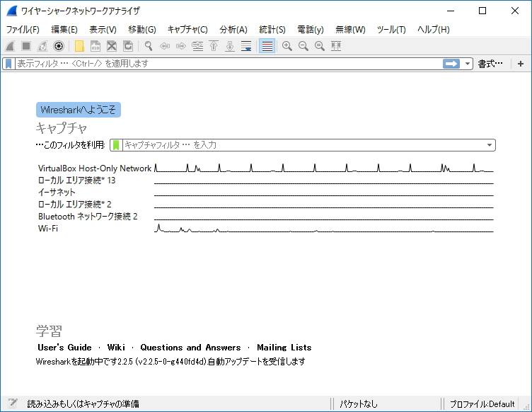This screenshot has width=532, height=412.
Task: Add filter button with plus icon
Action: pos(521,64)
